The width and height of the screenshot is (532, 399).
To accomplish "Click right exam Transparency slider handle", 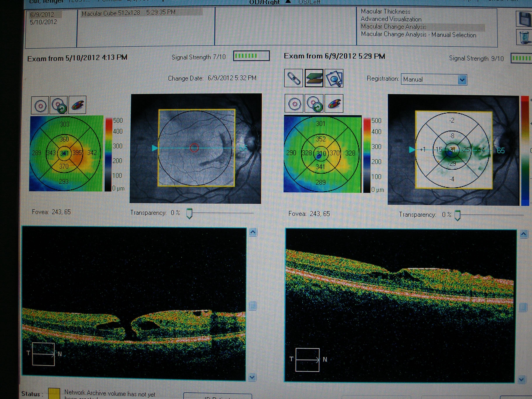I will tap(457, 216).
